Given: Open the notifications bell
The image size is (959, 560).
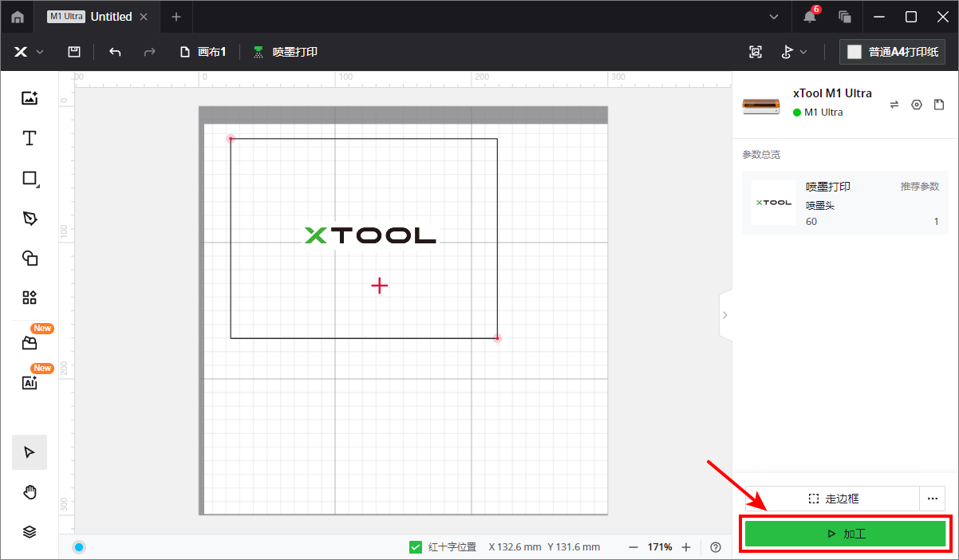Looking at the screenshot, I should coord(809,17).
